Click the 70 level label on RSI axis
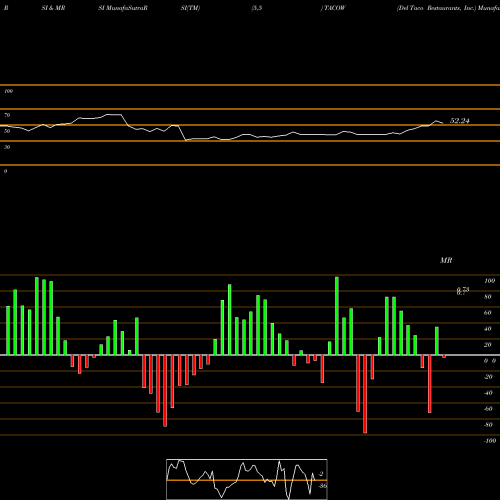Image resolution: width=500 pixels, height=500 pixels. pos(7,115)
